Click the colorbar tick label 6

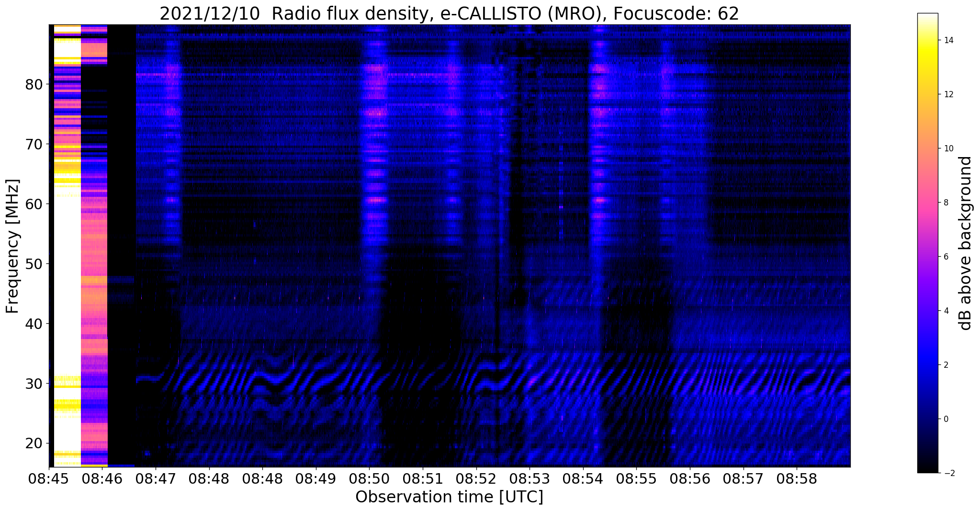(945, 257)
